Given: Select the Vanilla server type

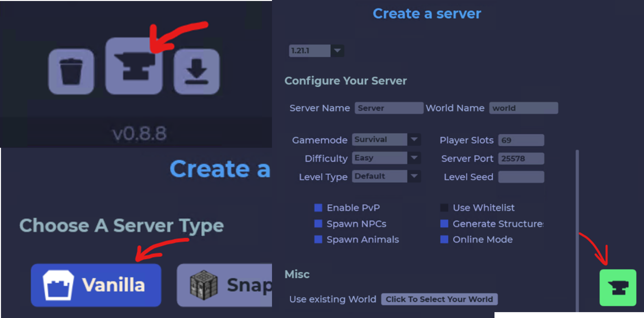Looking at the screenshot, I should click(96, 285).
